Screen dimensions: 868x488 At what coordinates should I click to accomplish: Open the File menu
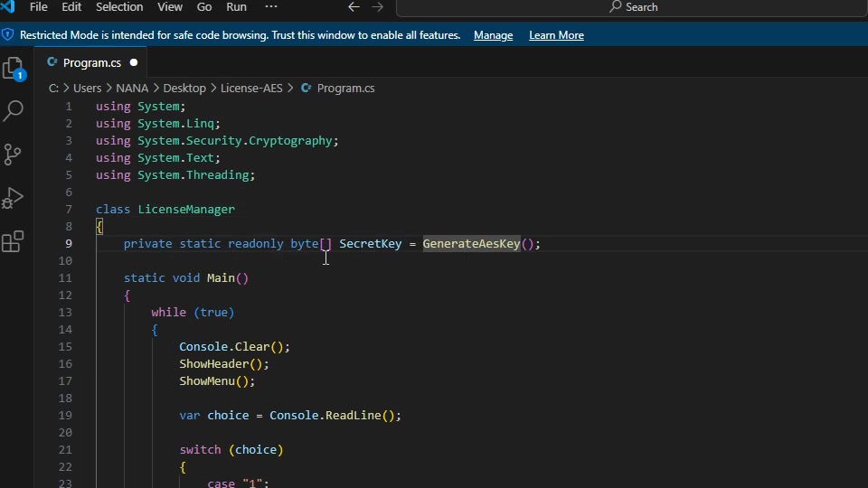[x=39, y=7]
